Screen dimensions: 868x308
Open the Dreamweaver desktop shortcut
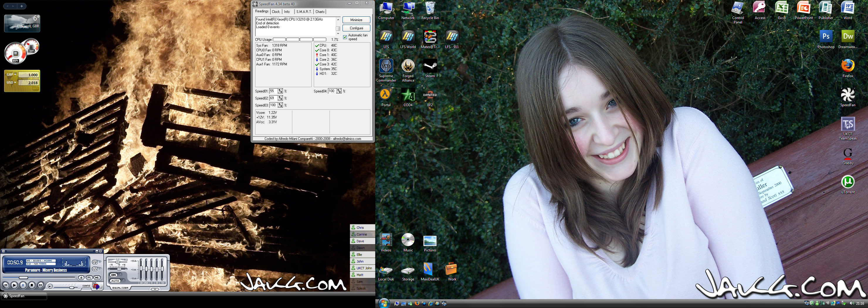click(x=848, y=39)
